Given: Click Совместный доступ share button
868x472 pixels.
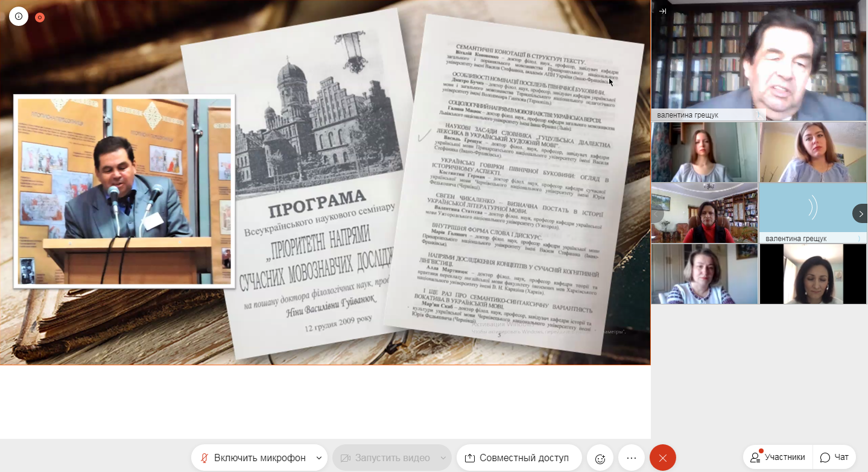Looking at the screenshot, I should point(519,458).
